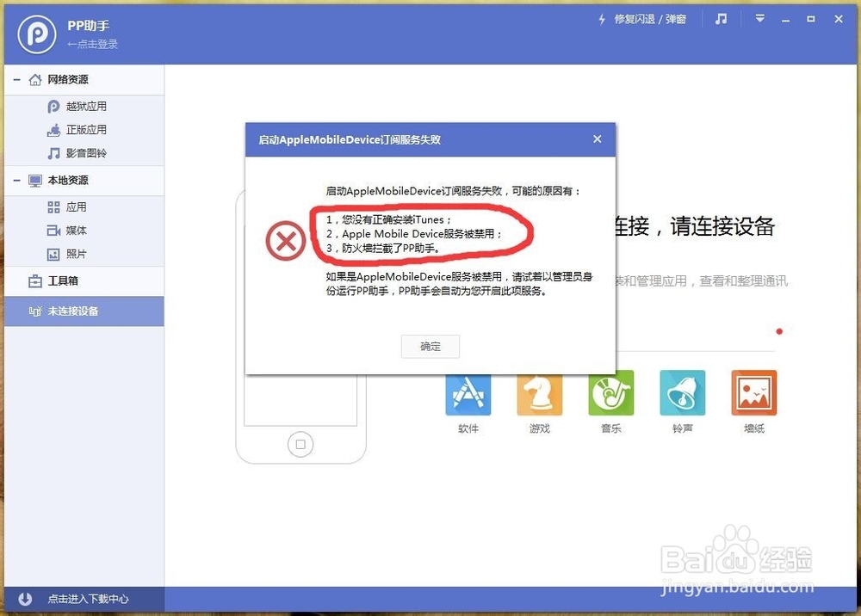Click the PP助手 title text
The image size is (861, 616).
[89, 26]
